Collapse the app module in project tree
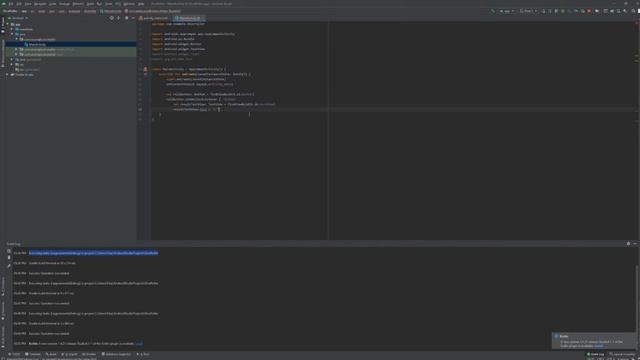Screen dimensions: 640x360 pos(7,24)
